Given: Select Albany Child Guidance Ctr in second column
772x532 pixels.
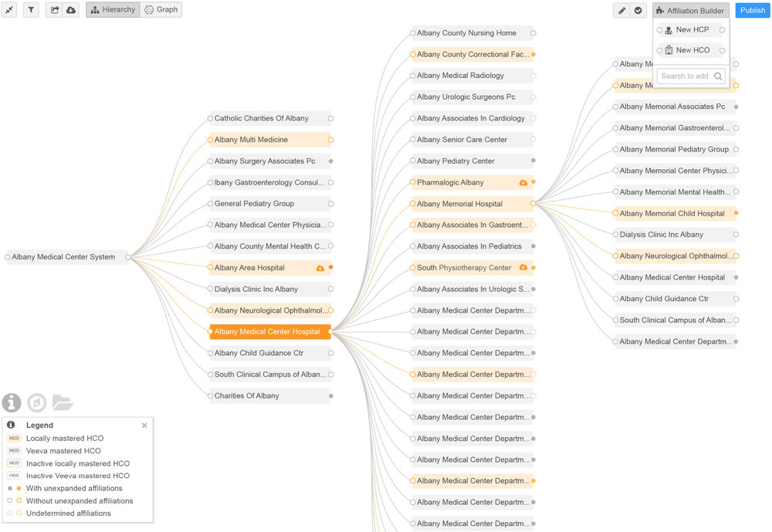Looking at the screenshot, I should coord(270,353).
